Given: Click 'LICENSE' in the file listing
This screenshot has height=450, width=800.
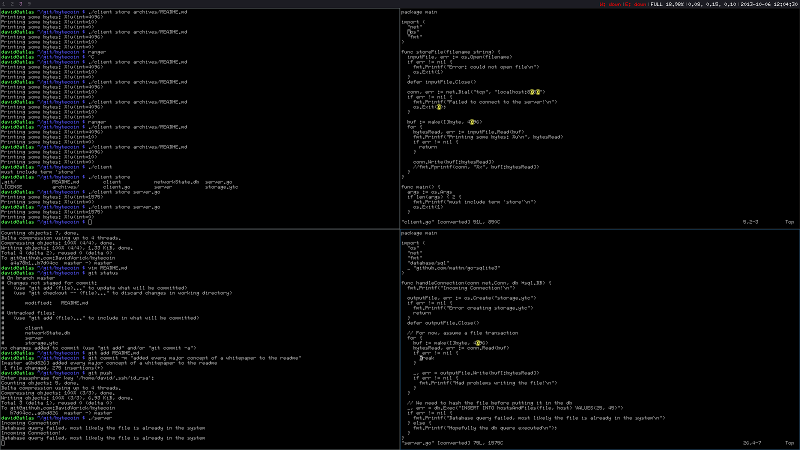Looking at the screenshot, I should tap(12, 187).
